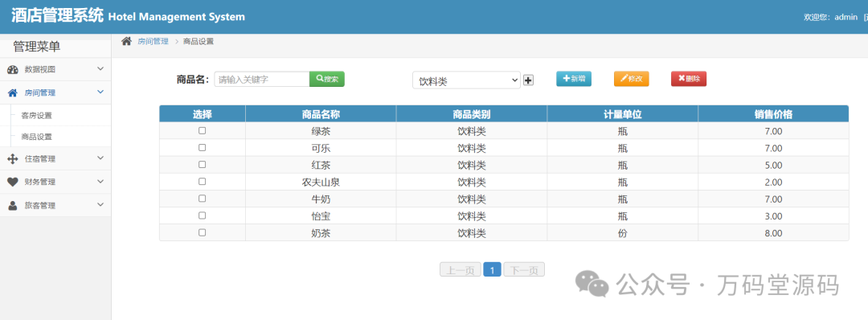Click the 商品名称 column header
The height and width of the screenshot is (320, 868).
pyautogui.click(x=321, y=114)
